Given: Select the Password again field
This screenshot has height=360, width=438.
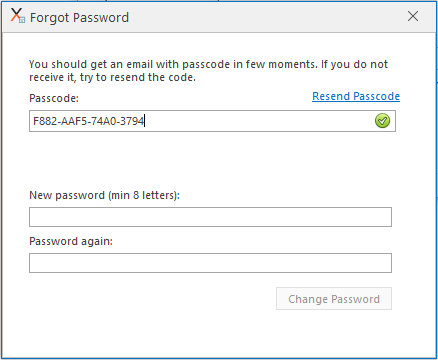Looking at the screenshot, I should point(210,263).
